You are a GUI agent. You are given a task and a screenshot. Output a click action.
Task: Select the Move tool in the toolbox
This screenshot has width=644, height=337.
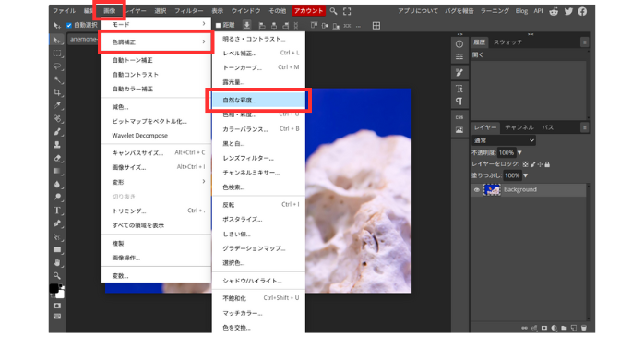pyautogui.click(x=57, y=40)
